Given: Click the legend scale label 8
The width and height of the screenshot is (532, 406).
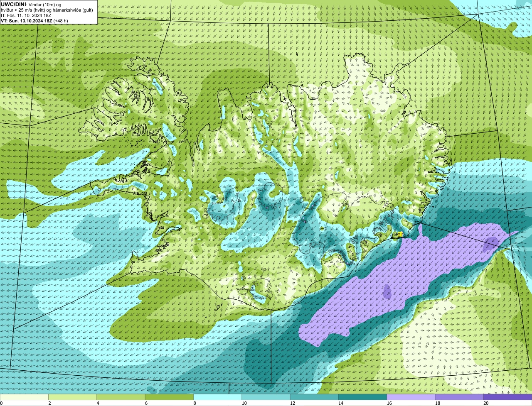Looking at the screenshot, I should [x=195, y=403].
